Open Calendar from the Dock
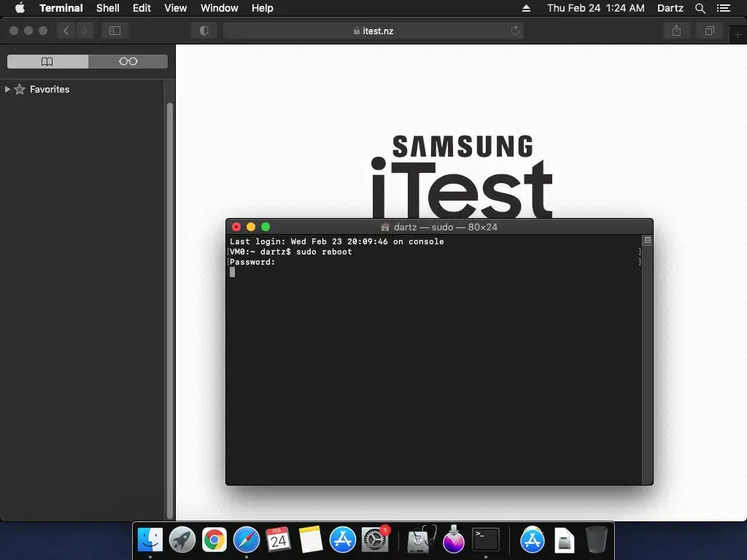Viewport: 747px width, 560px height. pos(278,540)
